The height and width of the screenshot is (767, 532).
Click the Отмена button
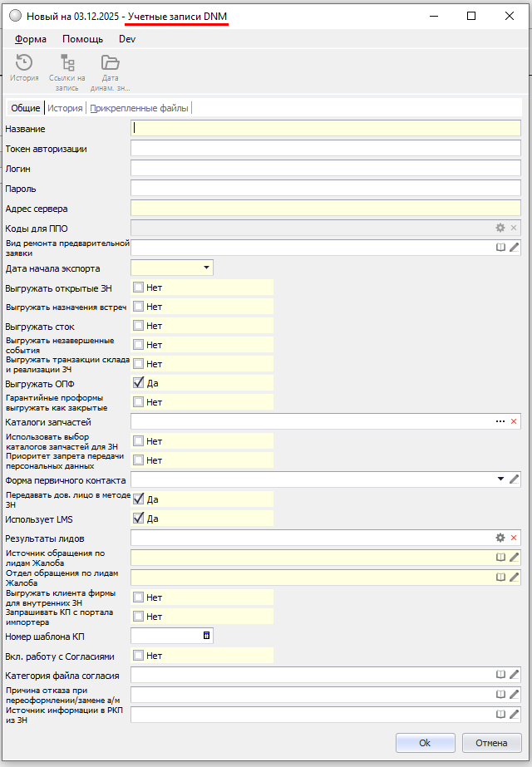(x=491, y=742)
